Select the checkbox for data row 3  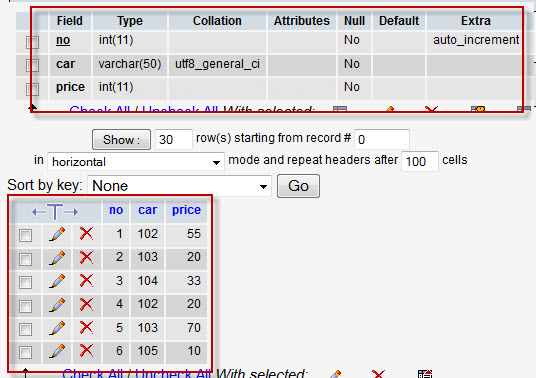pos(25,282)
